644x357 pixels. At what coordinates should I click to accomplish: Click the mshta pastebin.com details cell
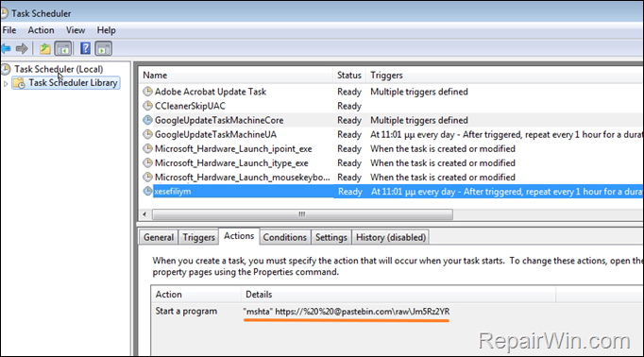347,312
